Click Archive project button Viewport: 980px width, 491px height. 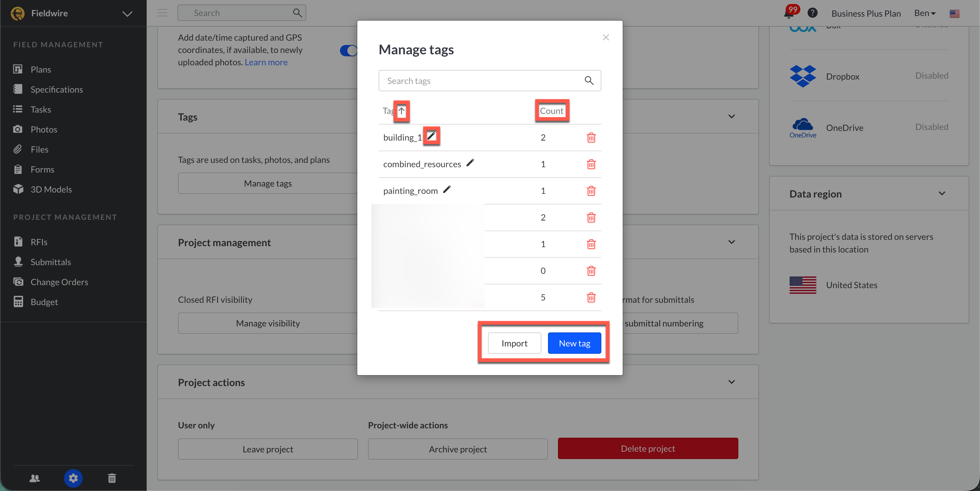(x=458, y=449)
